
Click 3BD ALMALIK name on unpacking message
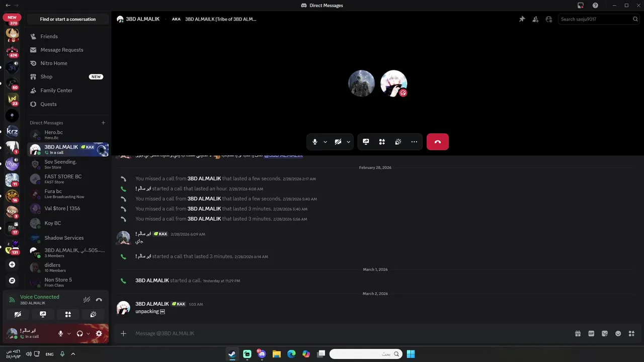(152, 304)
